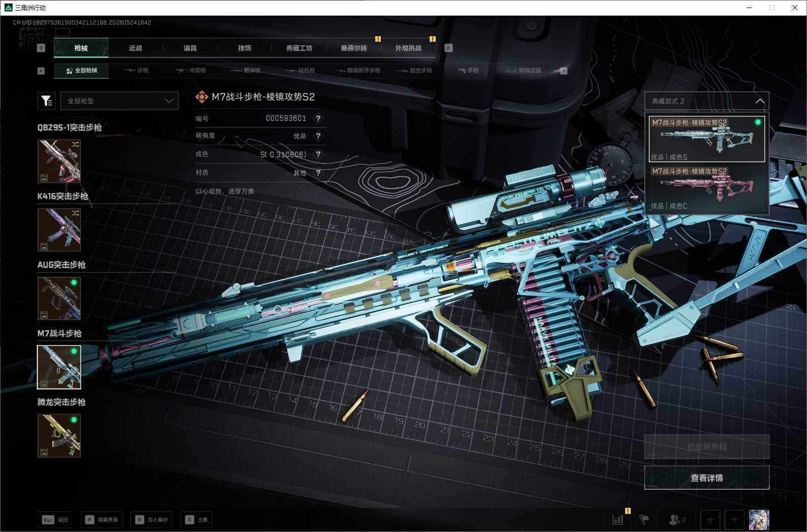Click the first empty squad slot plus
Image resolution: width=807 pixels, height=532 pixels.
710,519
